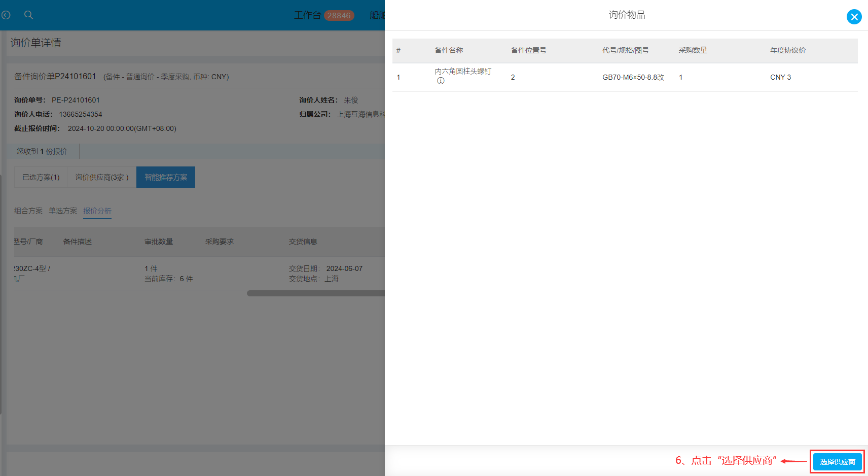Click the inquirer name 朱俊
The width and height of the screenshot is (868, 476).
click(x=351, y=100)
